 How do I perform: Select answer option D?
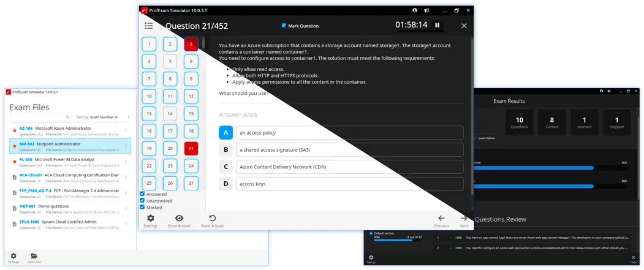click(226, 184)
